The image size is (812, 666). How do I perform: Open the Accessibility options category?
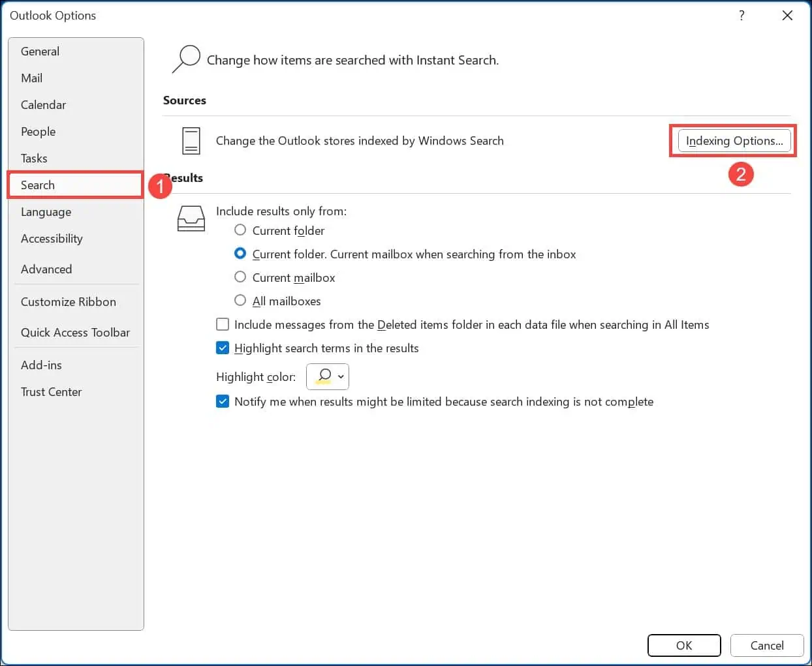pos(76,239)
